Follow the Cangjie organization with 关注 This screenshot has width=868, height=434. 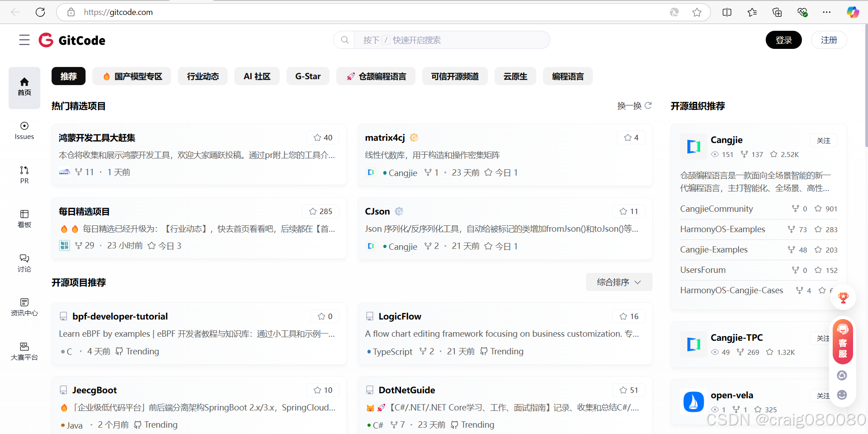tap(824, 140)
